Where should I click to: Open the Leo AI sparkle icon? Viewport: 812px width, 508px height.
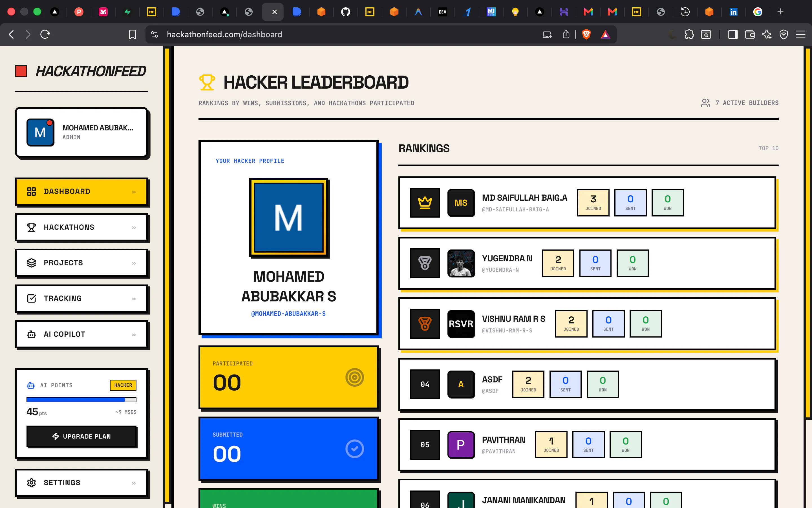pos(767,34)
